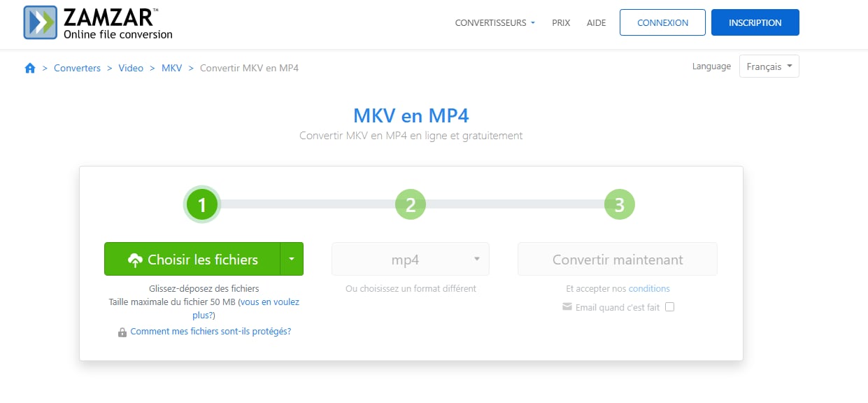Screen dimensions: 868x403
Task: Select step 1 circle
Action: 202,205
